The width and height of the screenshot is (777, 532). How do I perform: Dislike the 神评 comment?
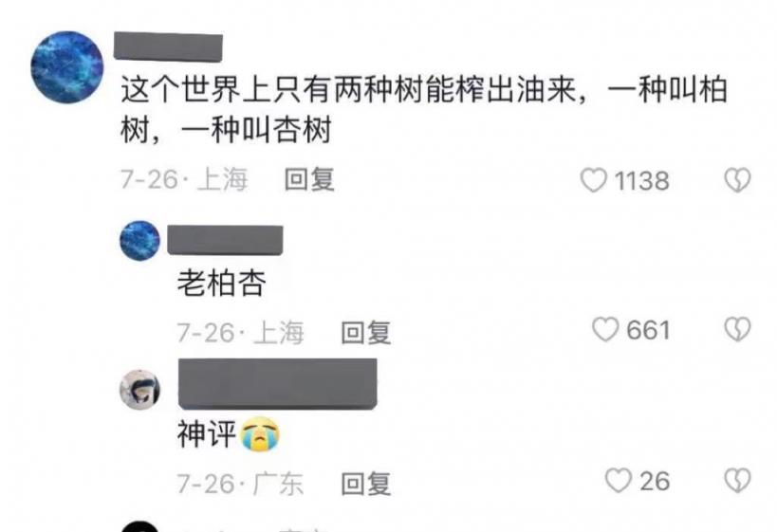[x=737, y=481]
